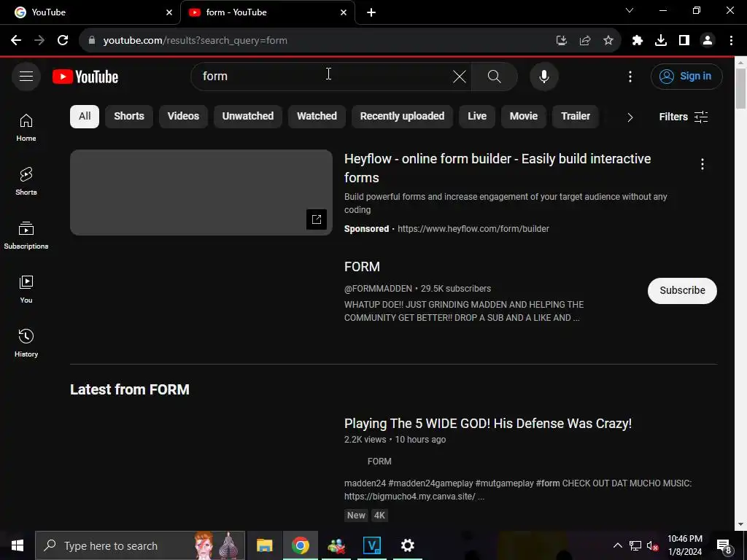Viewport: 747px width, 560px height.
Task: Open 'Playing The 5 WIDE GOD!' video
Action: (488, 424)
